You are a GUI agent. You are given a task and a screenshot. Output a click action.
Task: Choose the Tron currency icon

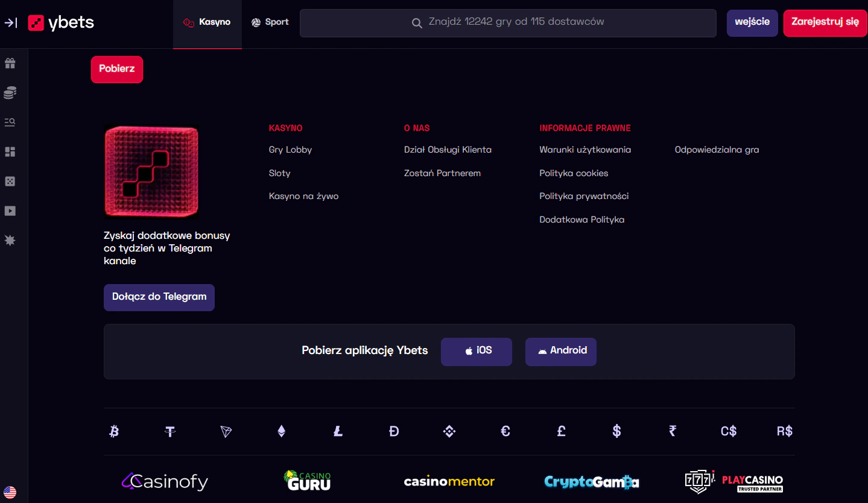pos(226,431)
